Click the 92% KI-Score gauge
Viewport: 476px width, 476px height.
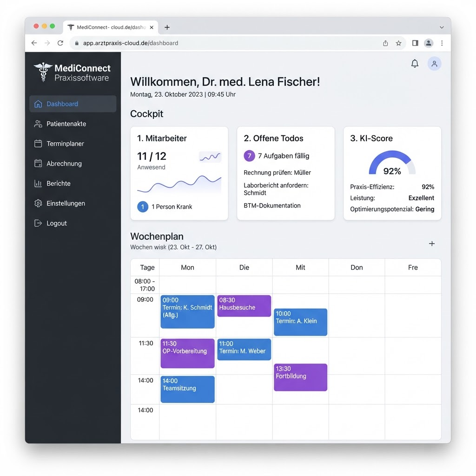pyautogui.click(x=392, y=163)
